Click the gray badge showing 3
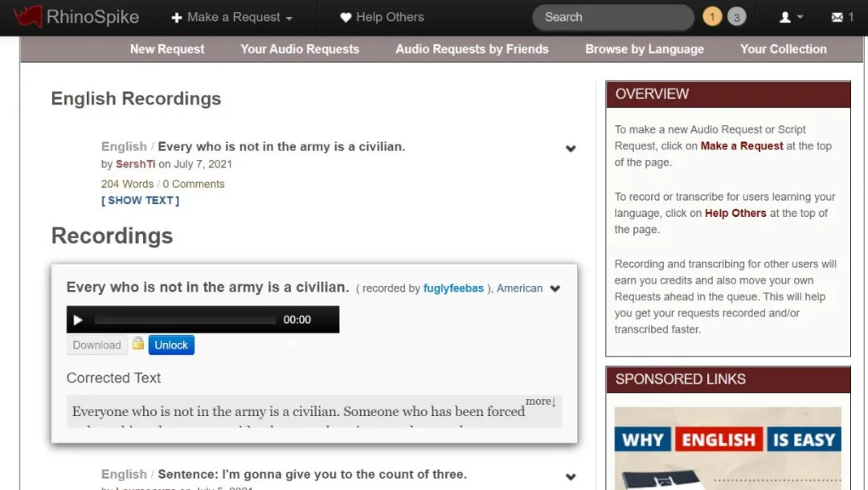The height and width of the screenshot is (490, 868). click(x=736, y=17)
